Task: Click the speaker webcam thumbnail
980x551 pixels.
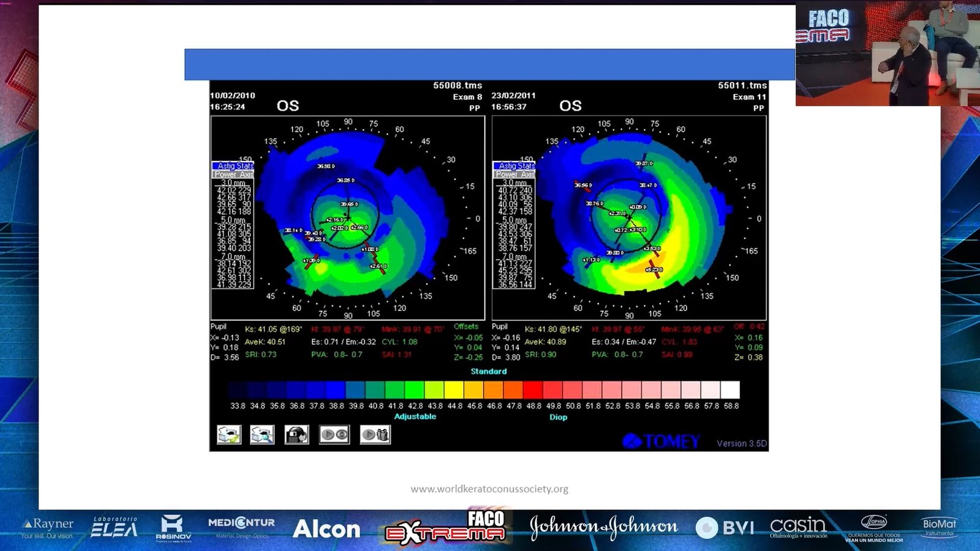Action: click(x=888, y=55)
